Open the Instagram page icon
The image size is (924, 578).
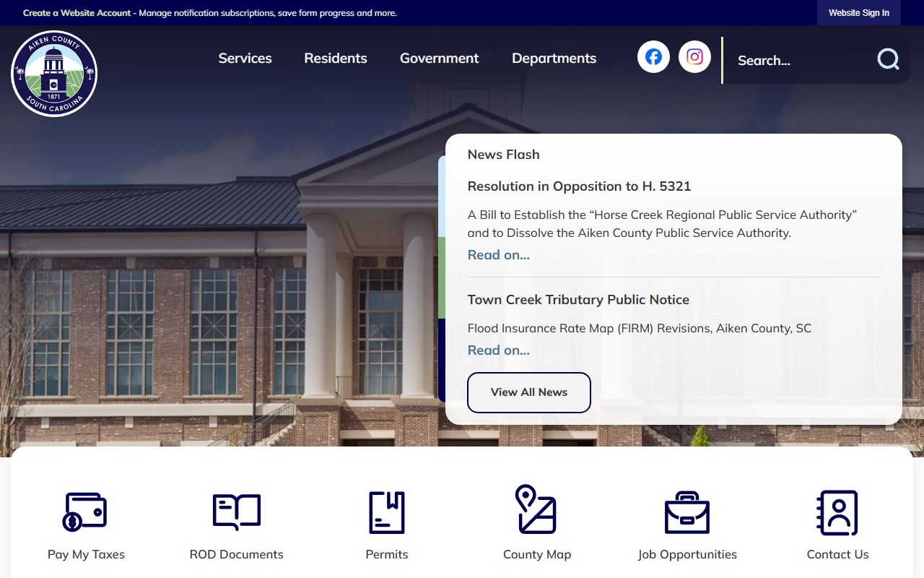(694, 57)
